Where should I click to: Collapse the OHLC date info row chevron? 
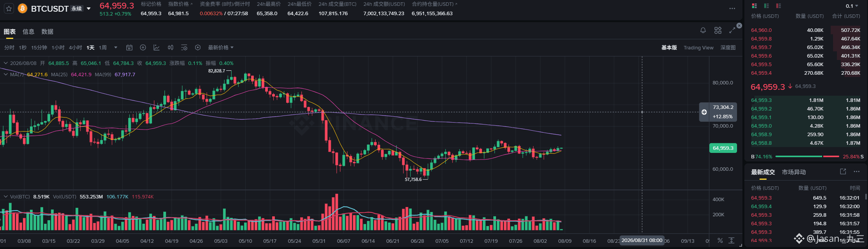tap(5, 63)
